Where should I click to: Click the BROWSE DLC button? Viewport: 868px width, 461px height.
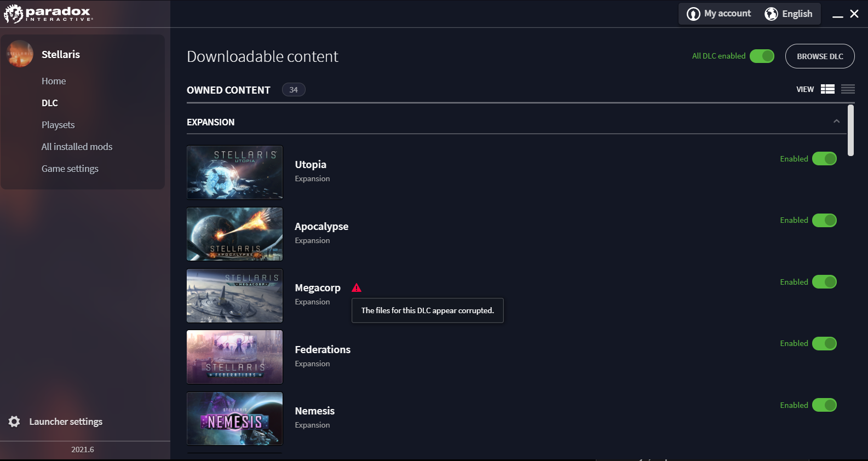point(820,56)
